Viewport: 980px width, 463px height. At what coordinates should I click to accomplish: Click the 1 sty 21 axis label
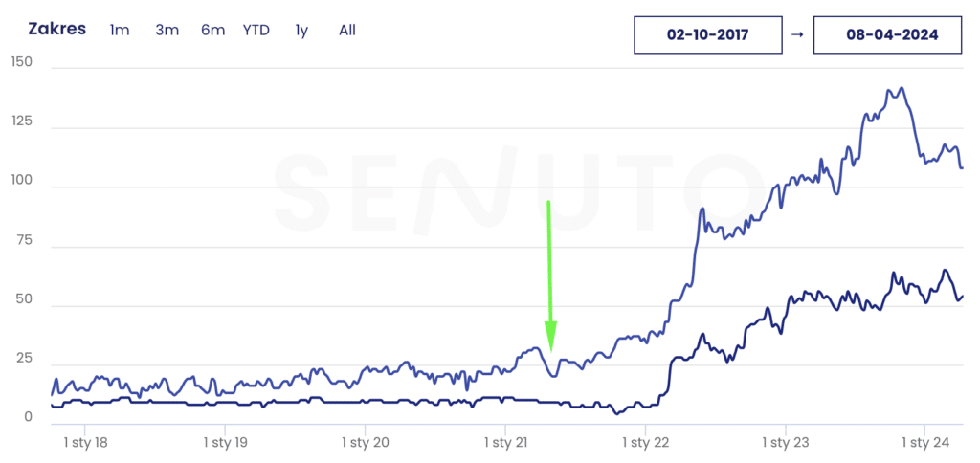(x=505, y=442)
